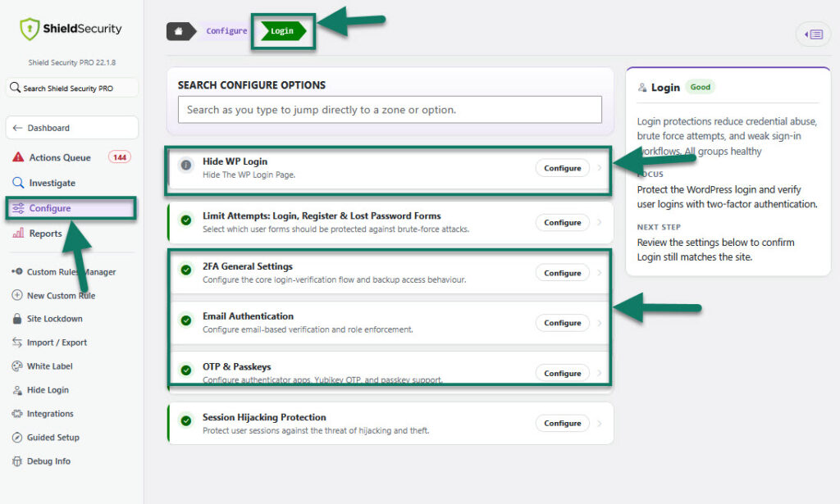Focus the Search Configure Options field

(390, 110)
